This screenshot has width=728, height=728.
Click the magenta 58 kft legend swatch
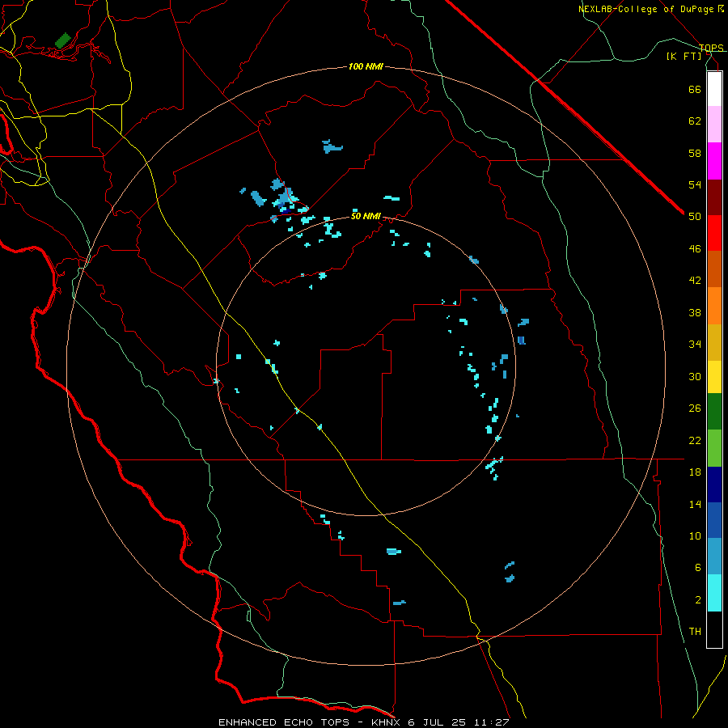pos(714,161)
